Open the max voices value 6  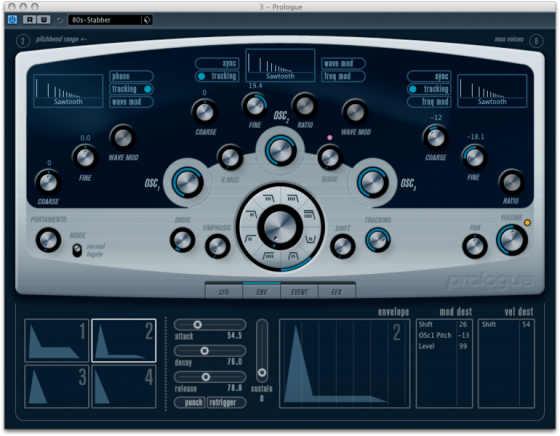click(x=536, y=41)
